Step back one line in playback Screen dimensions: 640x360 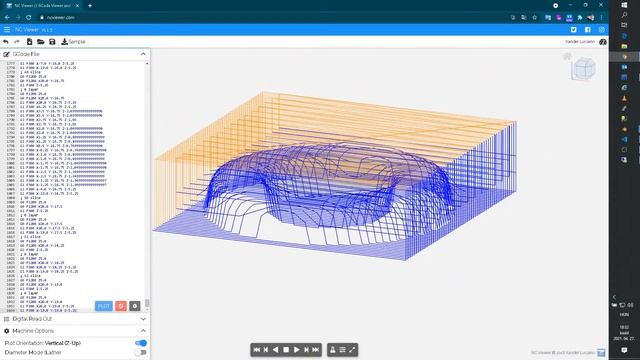coord(266,350)
